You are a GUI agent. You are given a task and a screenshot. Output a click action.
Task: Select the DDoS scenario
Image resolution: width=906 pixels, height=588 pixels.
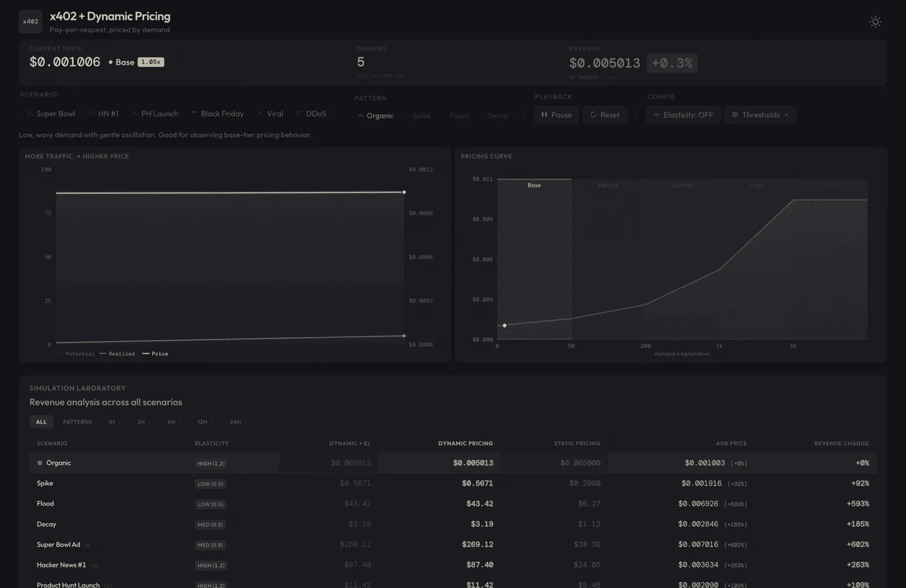311,114
